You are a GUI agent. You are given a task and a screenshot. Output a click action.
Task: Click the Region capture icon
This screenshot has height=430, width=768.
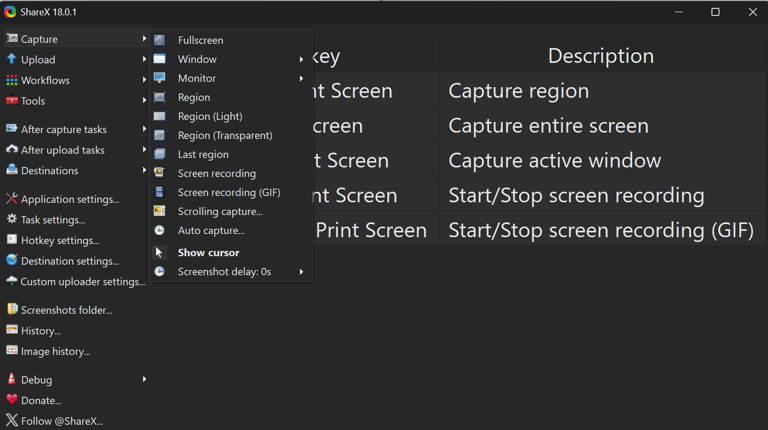[x=159, y=97]
